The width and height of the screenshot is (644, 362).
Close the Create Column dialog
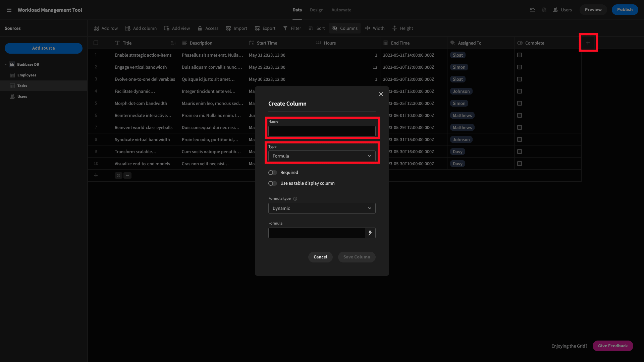381,94
